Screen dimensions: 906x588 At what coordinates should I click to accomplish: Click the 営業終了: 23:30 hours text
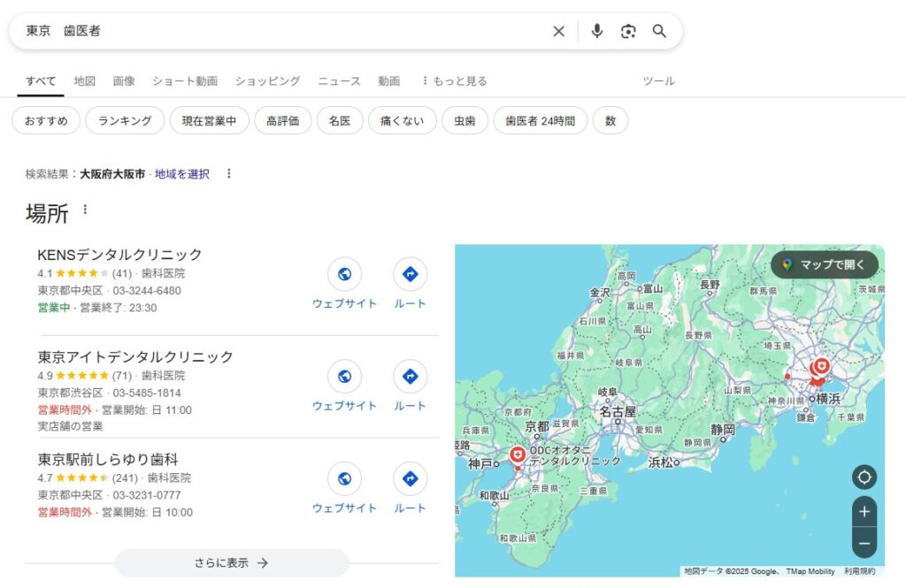[118, 308]
